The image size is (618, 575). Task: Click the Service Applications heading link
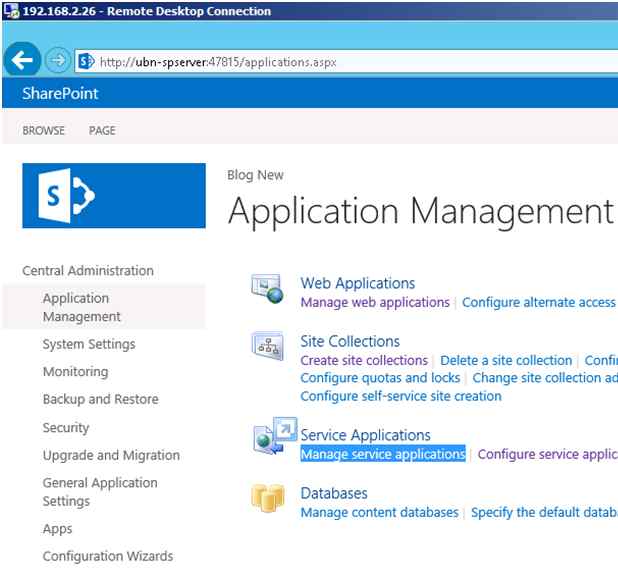tap(365, 435)
